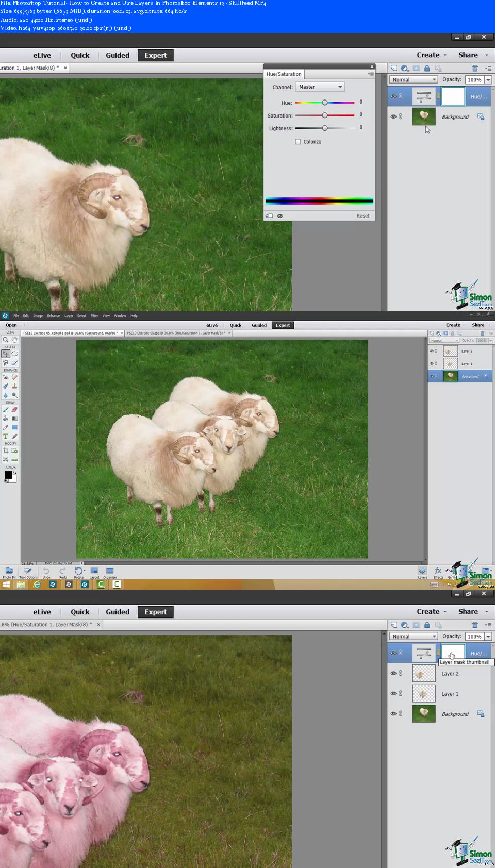Select the Elliptical Marquee tool

coord(14,354)
